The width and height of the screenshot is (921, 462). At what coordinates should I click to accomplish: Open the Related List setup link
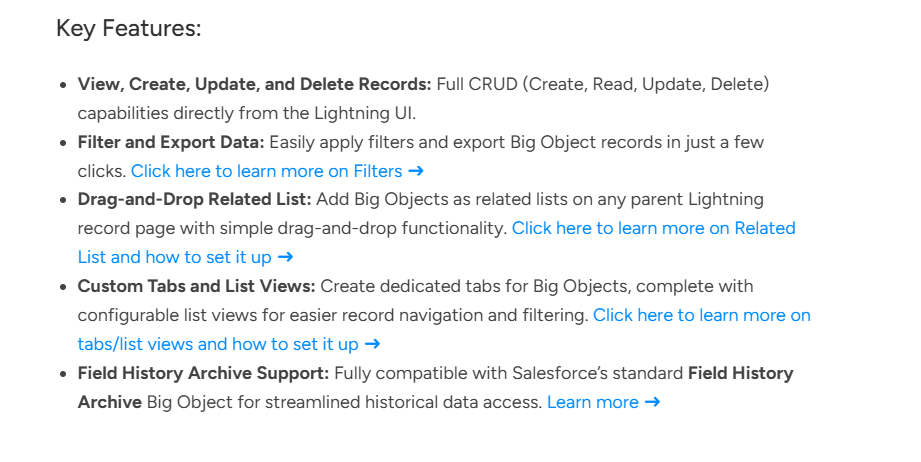click(x=653, y=228)
